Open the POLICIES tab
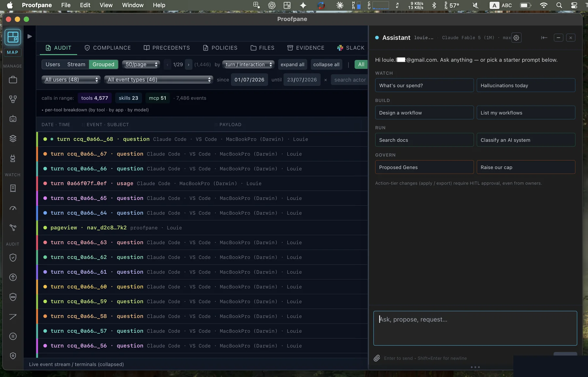Screen dimensions: 588x377 pyautogui.click(x=220, y=48)
